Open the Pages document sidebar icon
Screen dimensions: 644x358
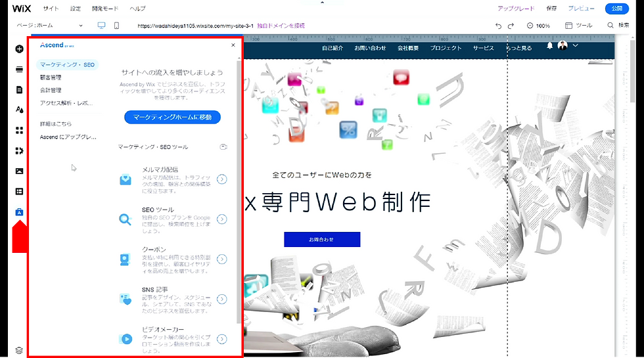[19, 89]
